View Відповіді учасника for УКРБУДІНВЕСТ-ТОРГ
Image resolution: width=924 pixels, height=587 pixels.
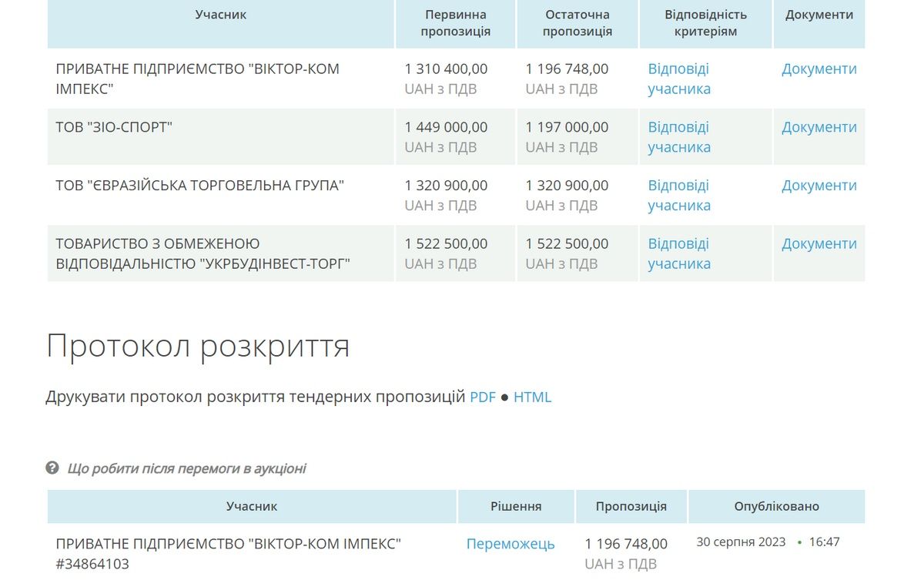pos(678,253)
